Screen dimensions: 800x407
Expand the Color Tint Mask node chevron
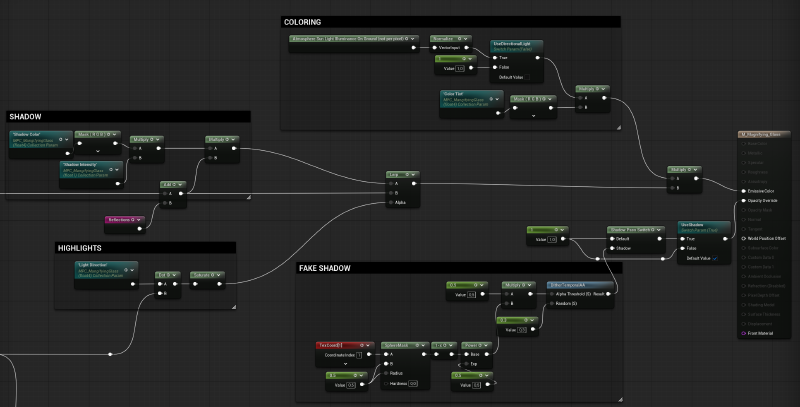(533, 116)
